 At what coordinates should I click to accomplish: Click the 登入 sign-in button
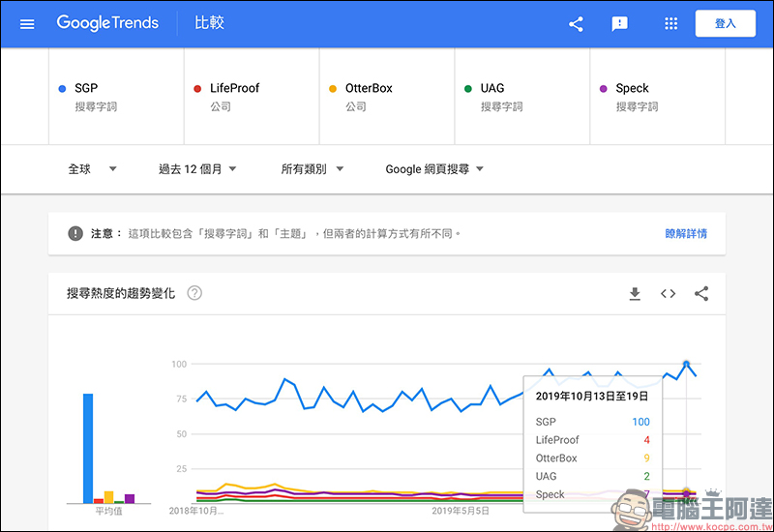click(x=725, y=23)
